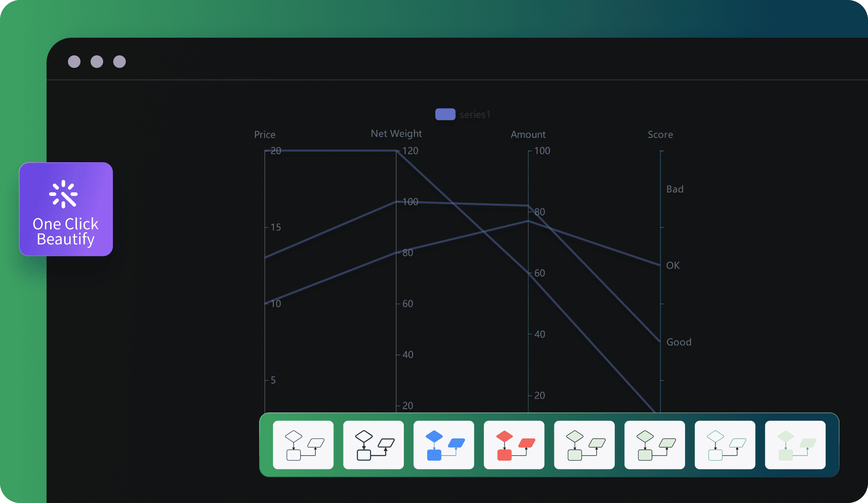Choose the first pale green filled theme
This screenshot has height=503, width=868.
tap(585, 445)
